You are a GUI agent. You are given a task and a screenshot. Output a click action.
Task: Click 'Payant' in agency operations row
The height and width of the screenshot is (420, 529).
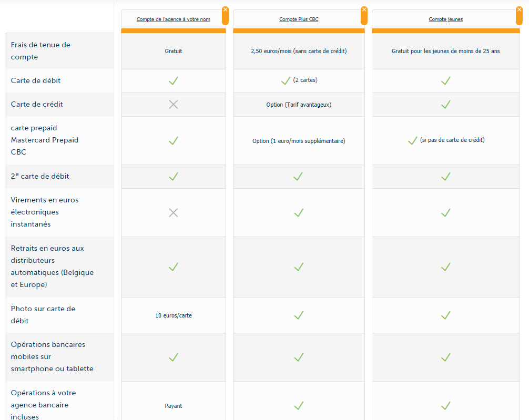tap(174, 406)
